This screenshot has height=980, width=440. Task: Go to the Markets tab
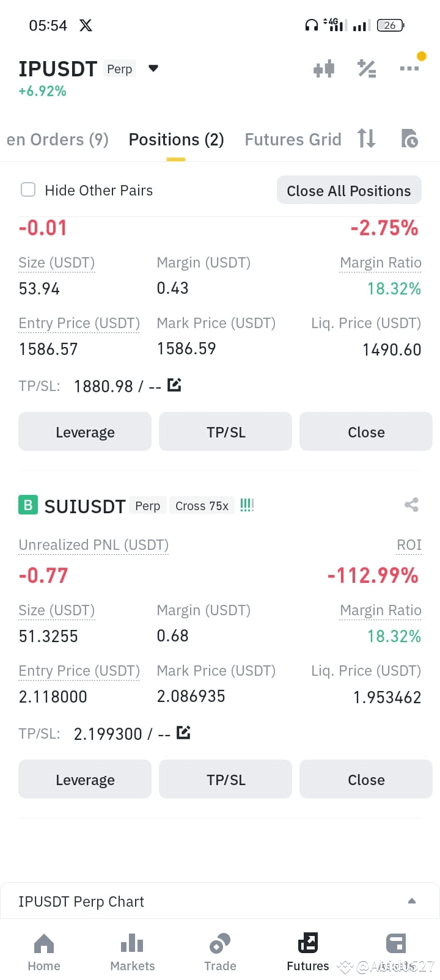click(x=132, y=952)
